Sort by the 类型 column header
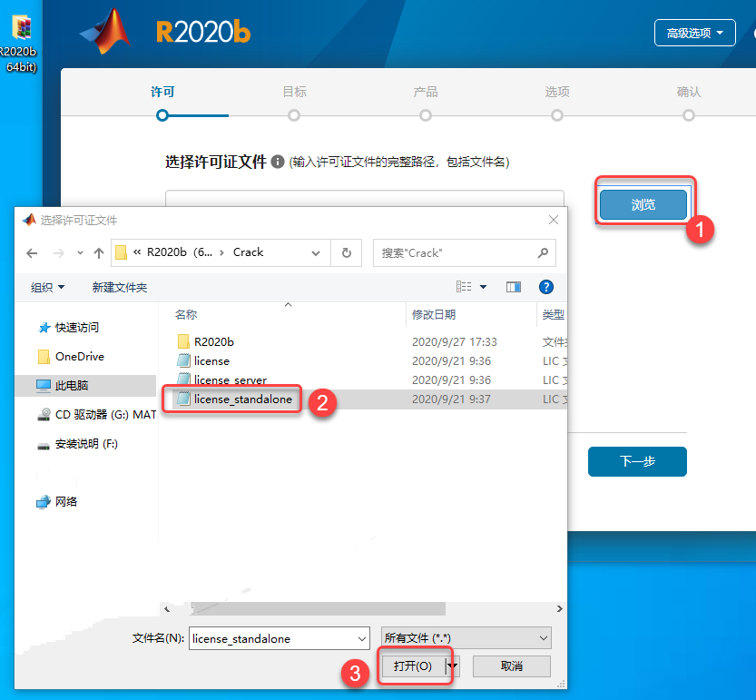 point(553,314)
